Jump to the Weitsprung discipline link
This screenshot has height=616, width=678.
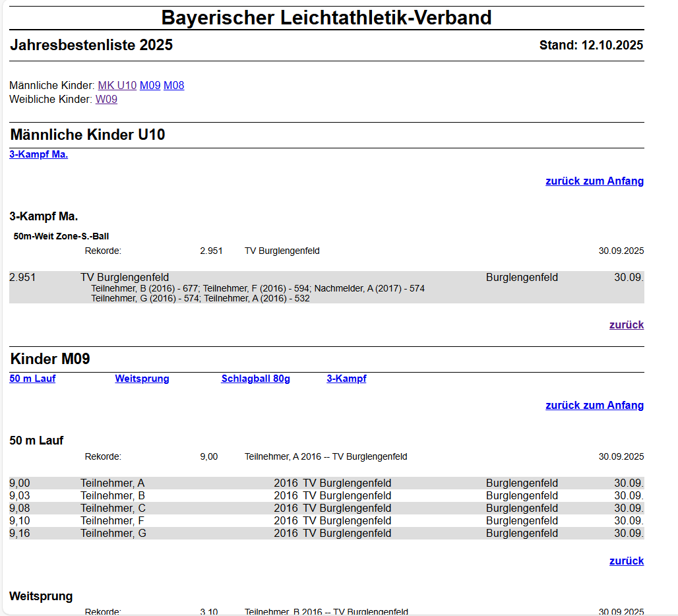coord(142,379)
